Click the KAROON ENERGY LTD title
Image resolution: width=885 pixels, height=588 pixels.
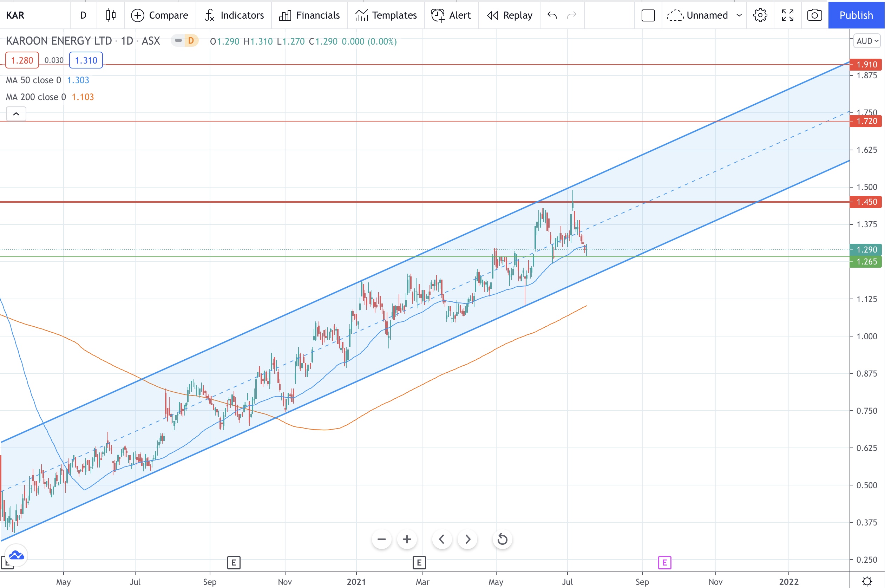pyautogui.click(x=59, y=40)
